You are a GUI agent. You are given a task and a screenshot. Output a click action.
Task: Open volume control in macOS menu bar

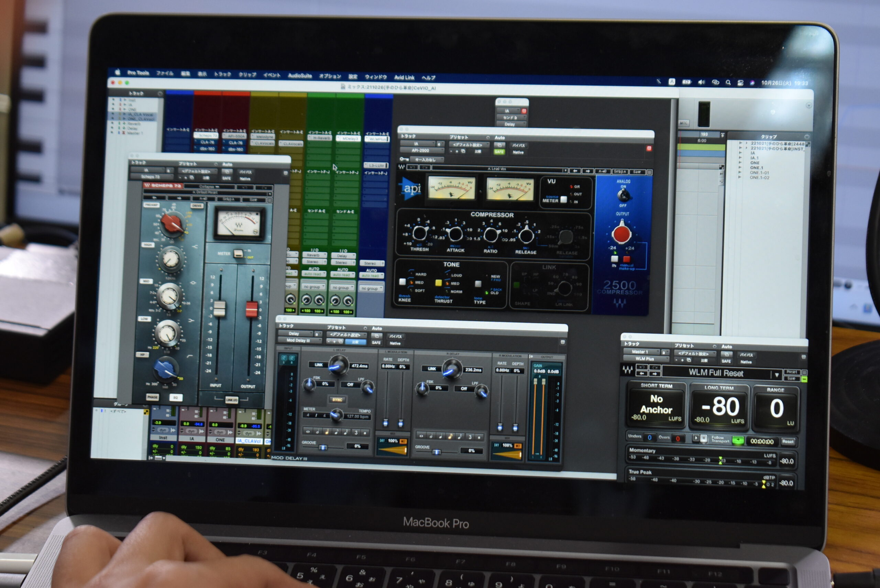(x=702, y=82)
